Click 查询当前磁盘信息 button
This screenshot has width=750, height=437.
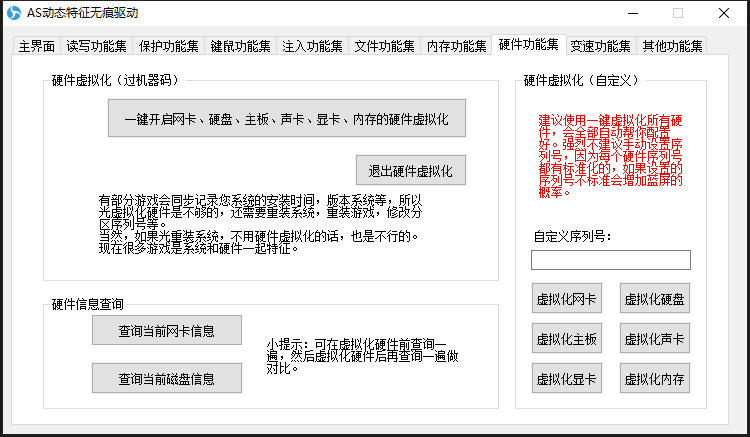pyautogui.click(x=167, y=378)
